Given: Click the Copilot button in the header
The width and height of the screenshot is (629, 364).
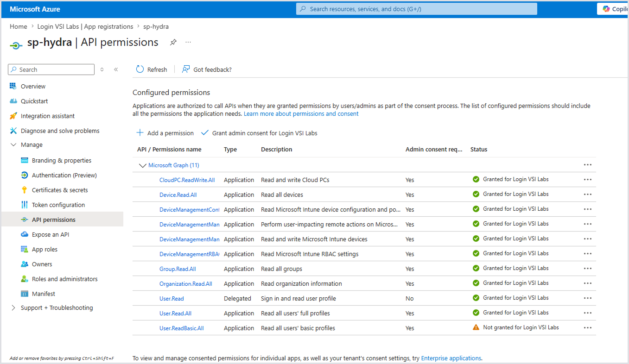Looking at the screenshot, I should pyautogui.click(x=613, y=9).
